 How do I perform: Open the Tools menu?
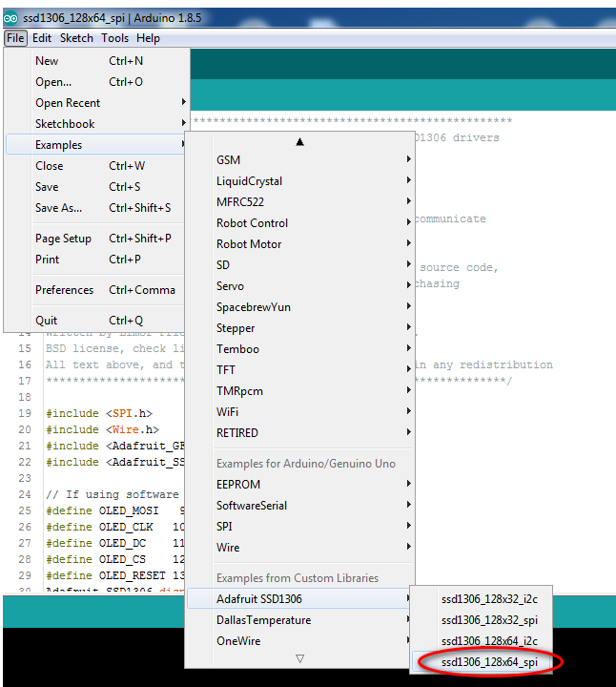tap(114, 38)
